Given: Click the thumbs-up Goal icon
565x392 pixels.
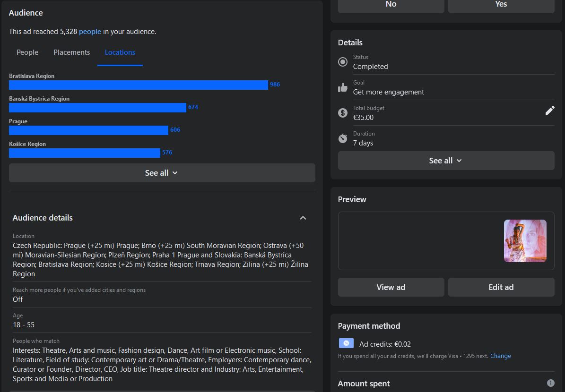Looking at the screenshot, I should [343, 87].
